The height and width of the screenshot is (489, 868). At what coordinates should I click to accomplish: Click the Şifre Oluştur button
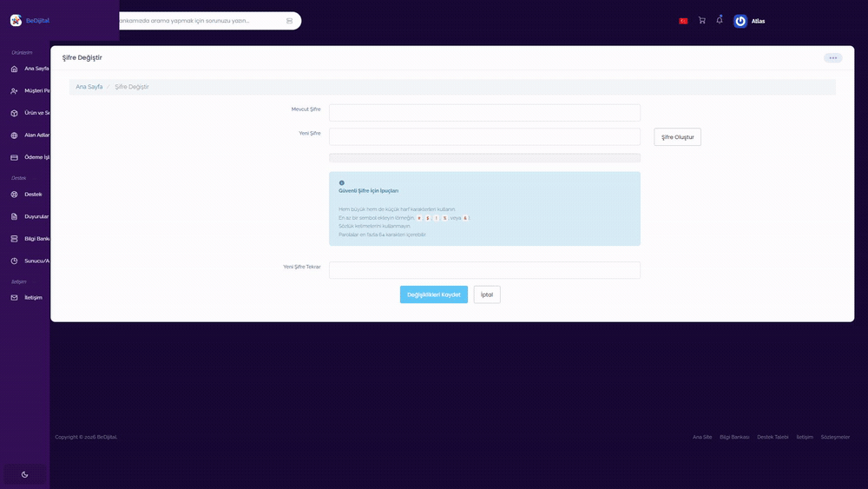pyautogui.click(x=677, y=136)
